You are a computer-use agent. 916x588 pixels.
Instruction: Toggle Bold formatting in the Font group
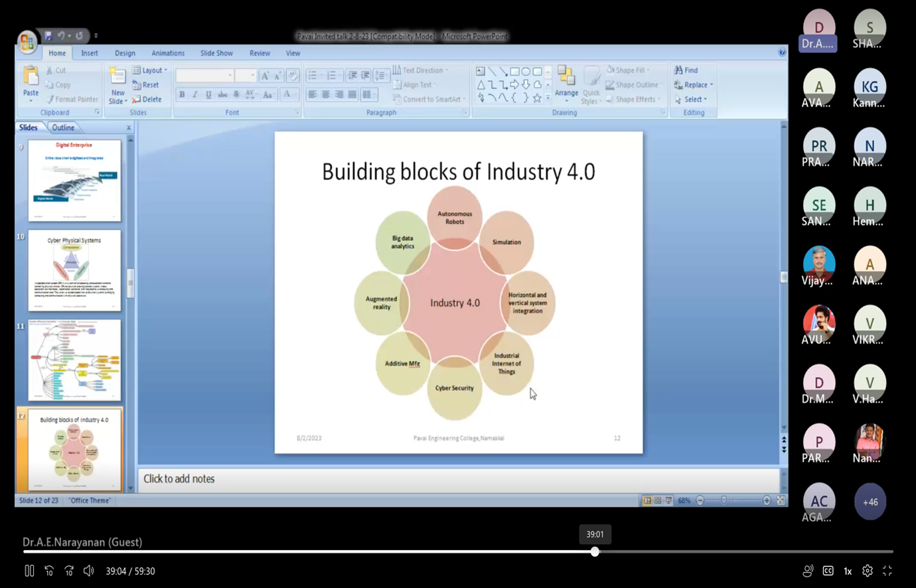coord(182,95)
